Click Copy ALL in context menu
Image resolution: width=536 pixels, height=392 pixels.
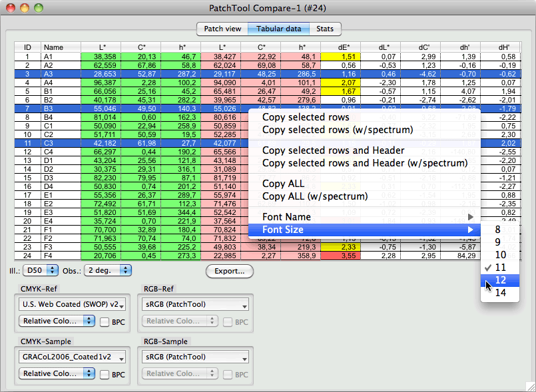pos(283,184)
